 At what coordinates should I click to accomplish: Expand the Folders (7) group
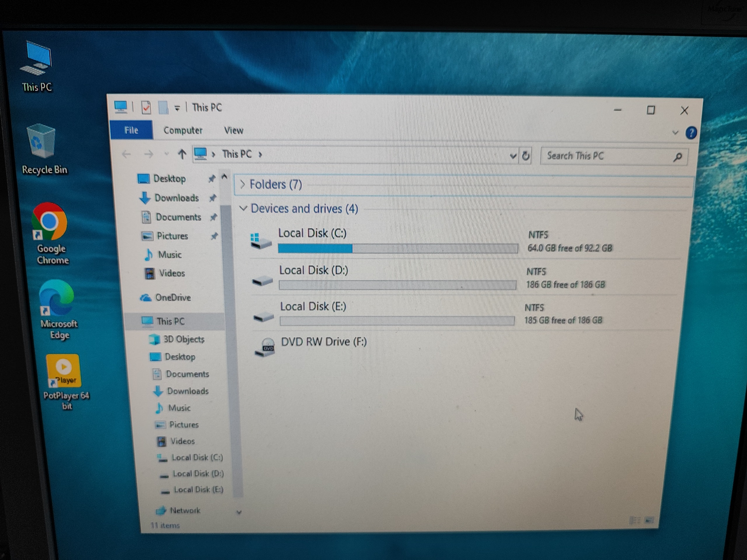coord(242,184)
